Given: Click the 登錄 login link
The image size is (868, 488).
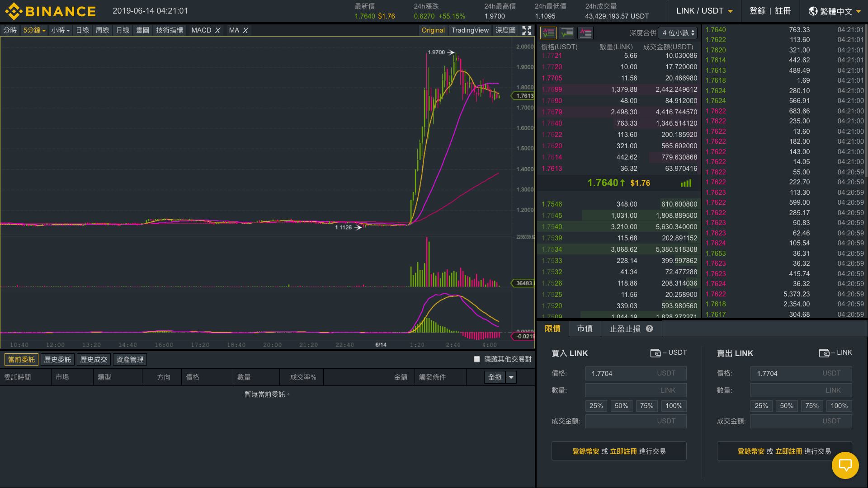Looking at the screenshot, I should 757,11.
